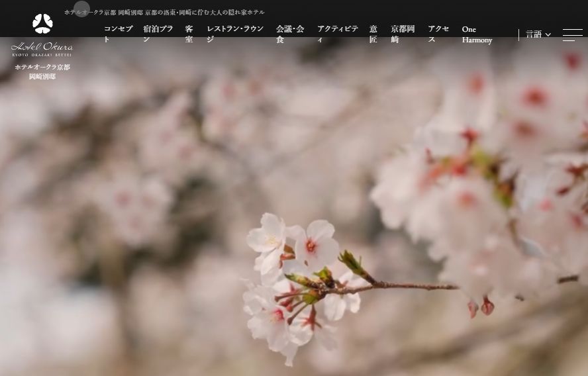Open the 会議・会食 navigation item

(x=290, y=34)
